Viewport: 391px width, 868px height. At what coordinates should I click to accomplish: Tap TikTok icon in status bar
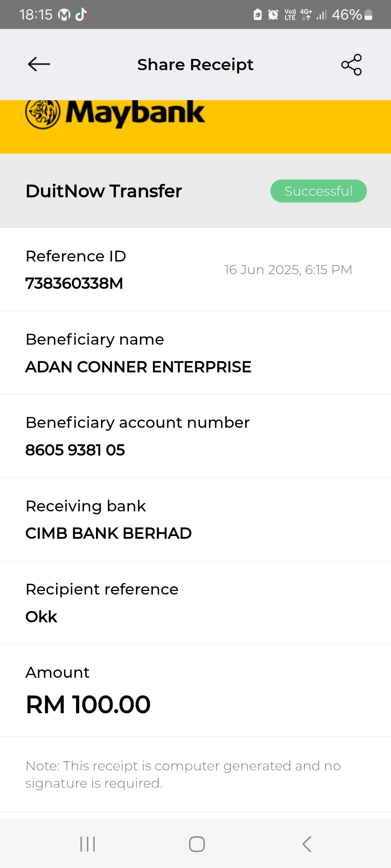[x=81, y=15]
